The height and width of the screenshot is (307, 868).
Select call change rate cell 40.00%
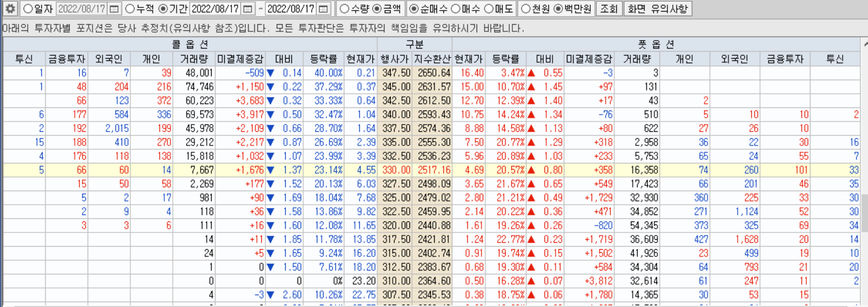323,73
